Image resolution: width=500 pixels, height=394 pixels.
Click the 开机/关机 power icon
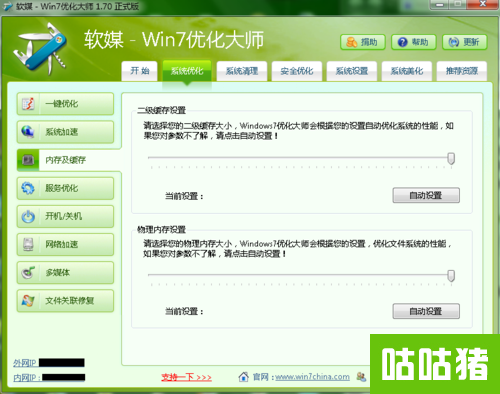28,216
